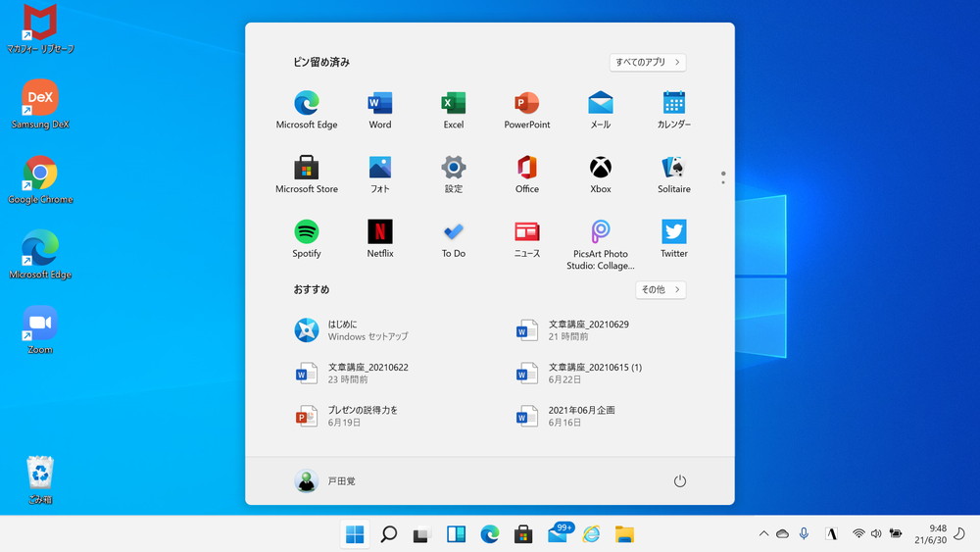Screen dimensions: 980x552
Task: Open the フォト app
Action: point(380,175)
